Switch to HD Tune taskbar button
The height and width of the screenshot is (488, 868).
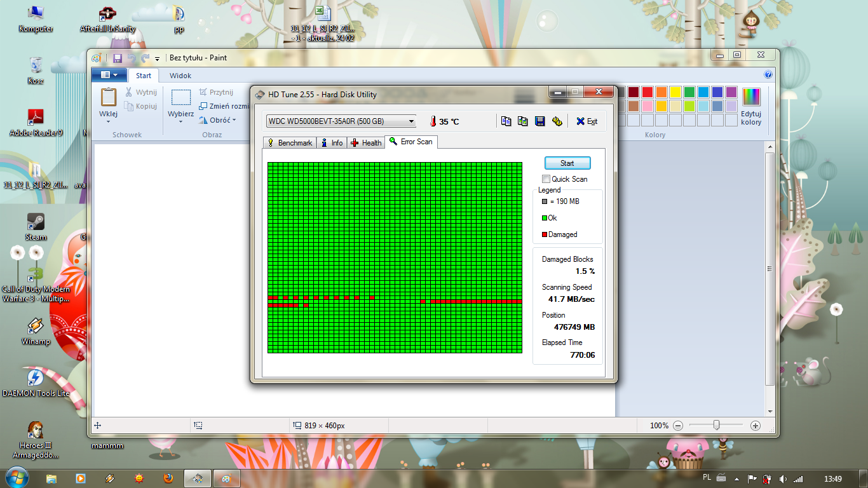[198, 478]
